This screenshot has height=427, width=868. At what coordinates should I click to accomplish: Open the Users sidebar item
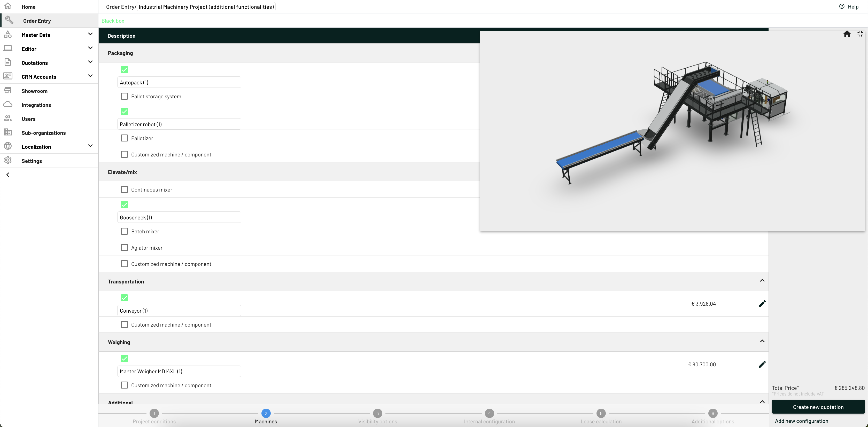click(28, 119)
